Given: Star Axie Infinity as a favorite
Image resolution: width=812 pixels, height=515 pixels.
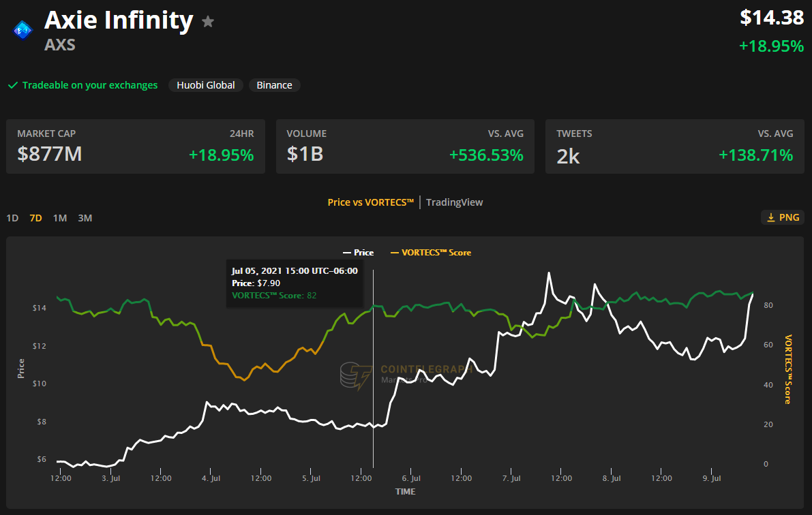Looking at the screenshot, I should (208, 22).
